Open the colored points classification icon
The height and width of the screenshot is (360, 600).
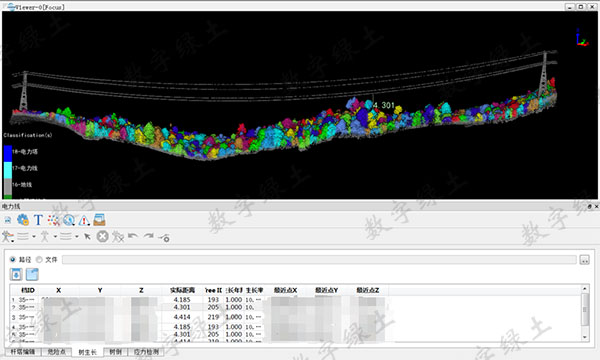pyautogui.click(x=54, y=220)
